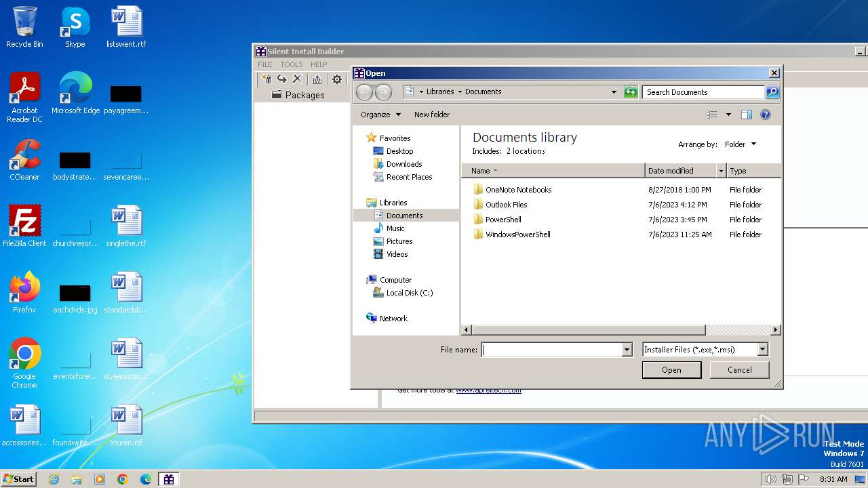Open the Organize dropdown menu
The image size is (868, 488).
(x=380, y=115)
